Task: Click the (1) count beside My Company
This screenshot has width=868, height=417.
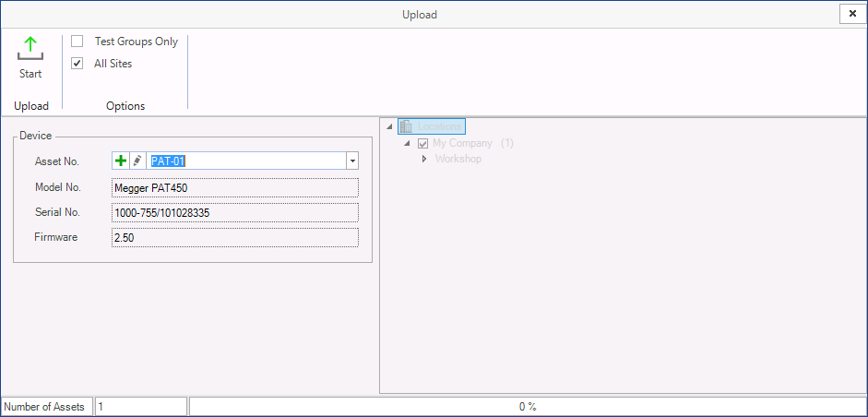Action: click(x=507, y=143)
